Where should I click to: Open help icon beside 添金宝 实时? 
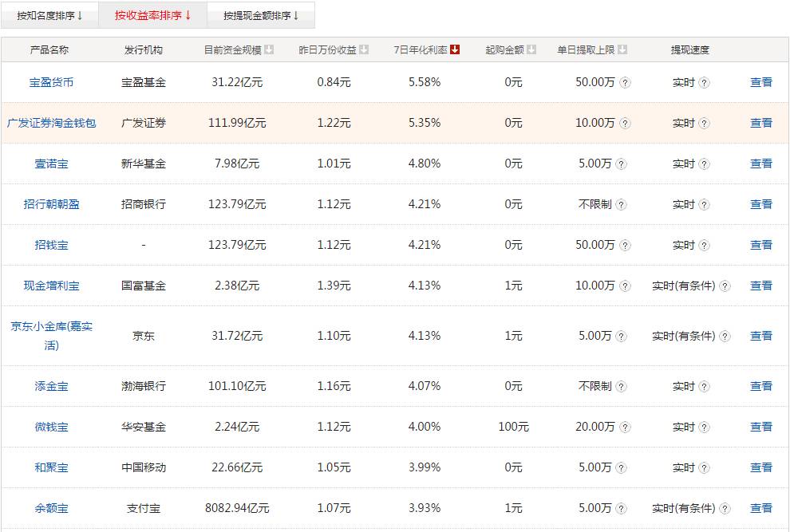(705, 386)
